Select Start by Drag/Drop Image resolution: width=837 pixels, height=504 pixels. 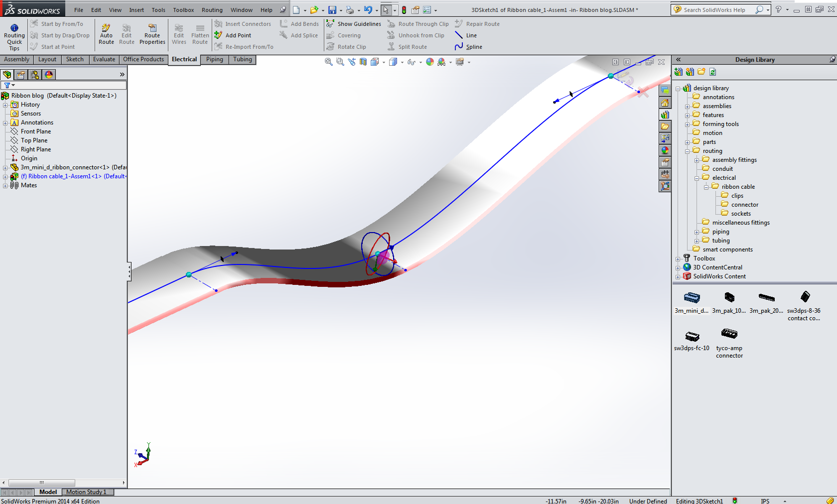60,35
